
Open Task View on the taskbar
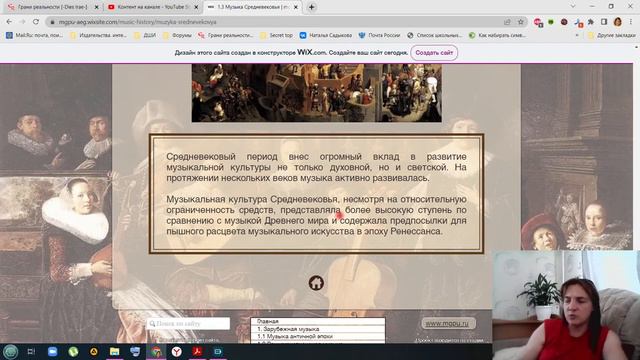pyautogui.click(x=31, y=351)
